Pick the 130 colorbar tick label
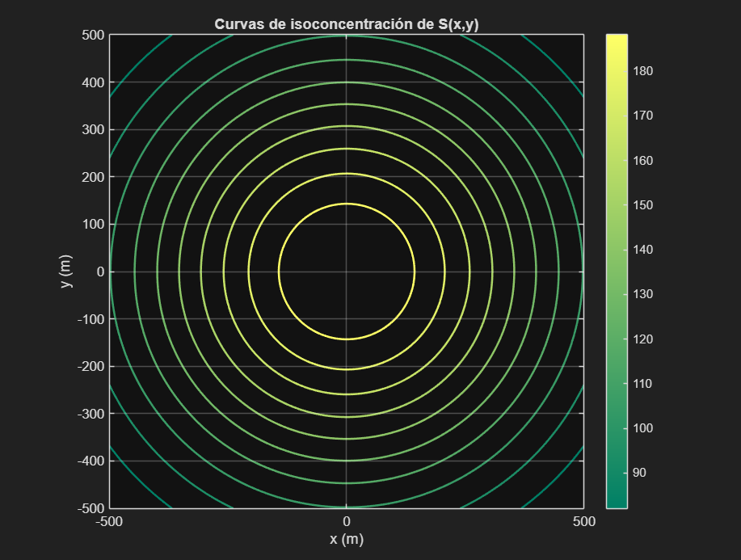 (x=643, y=294)
